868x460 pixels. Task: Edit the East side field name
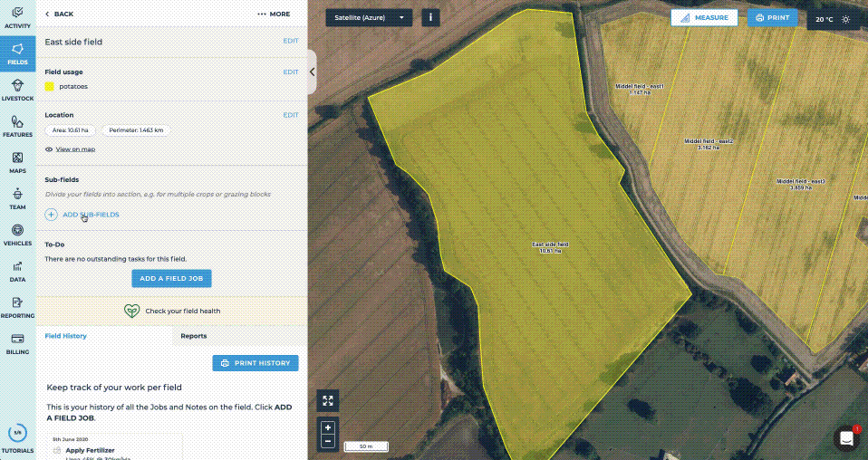pos(291,41)
